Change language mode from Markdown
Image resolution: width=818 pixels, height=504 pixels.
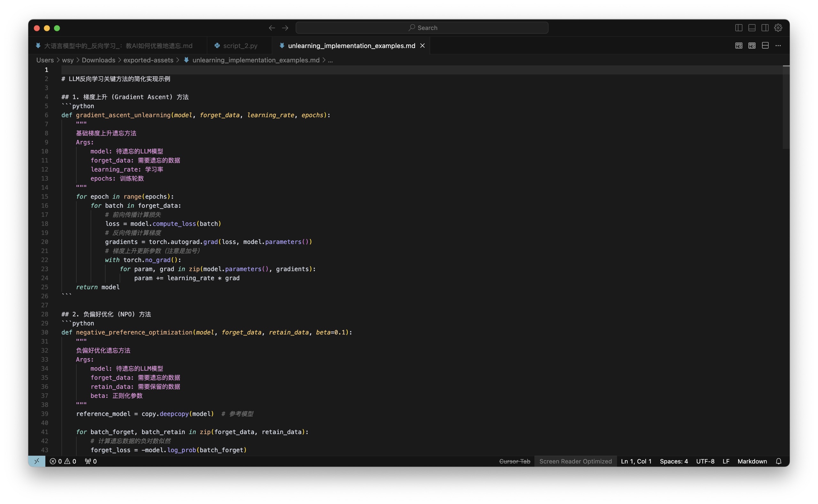point(752,461)
